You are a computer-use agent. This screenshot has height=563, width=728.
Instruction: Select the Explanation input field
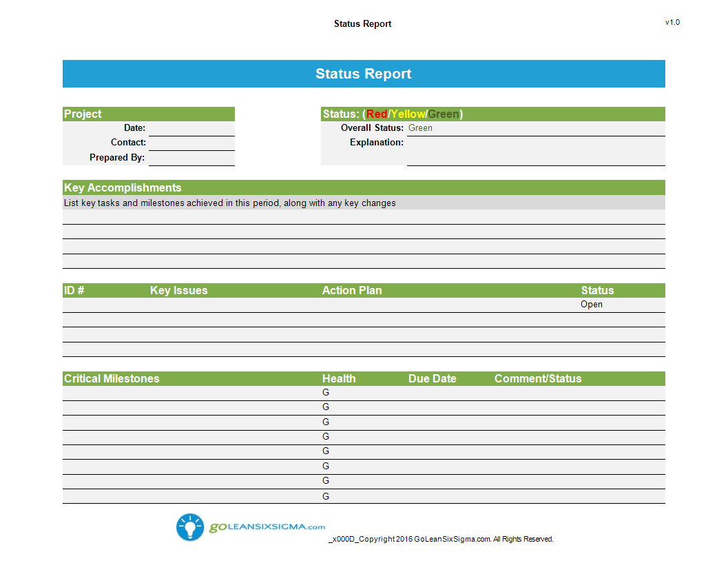[x=537, y=151]
